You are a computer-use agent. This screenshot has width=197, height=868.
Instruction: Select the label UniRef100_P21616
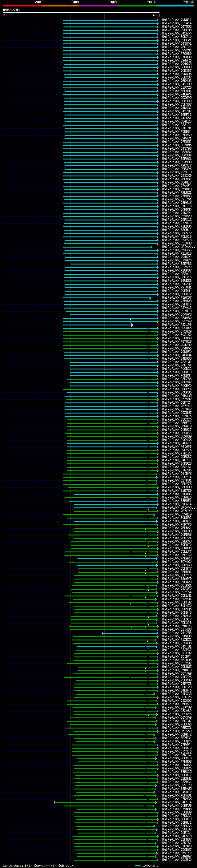pyautogui.click(x=176, y=254)
